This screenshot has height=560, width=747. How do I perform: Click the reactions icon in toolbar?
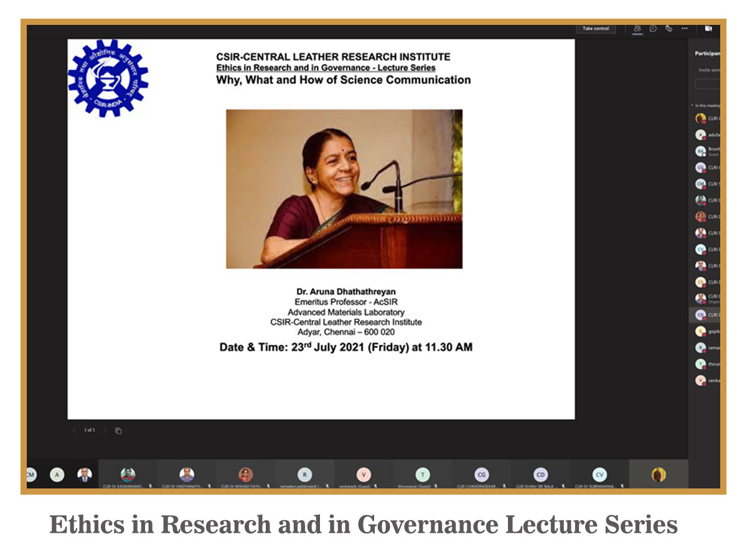click(669, 29)
